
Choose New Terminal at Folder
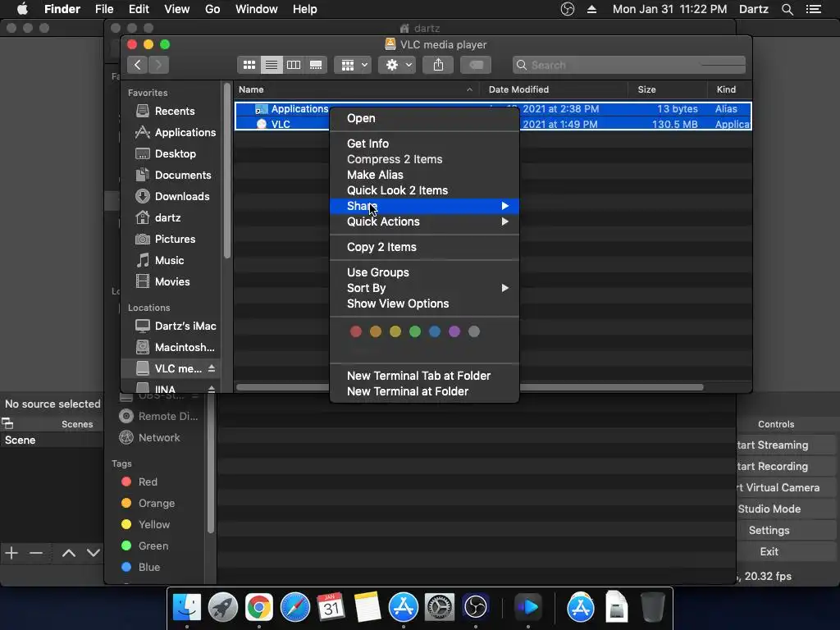[x=424, y=391]
